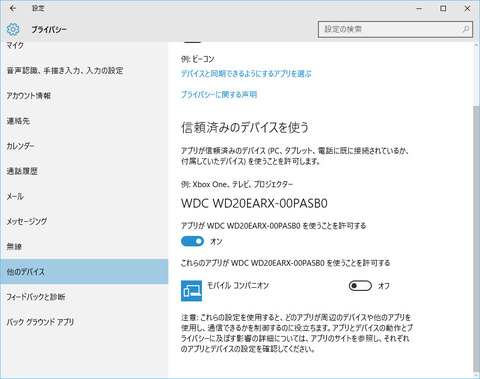Click the モバイル コンパニオン app icon
Viewport: 480px width, 379px height.
coord(191,291)
